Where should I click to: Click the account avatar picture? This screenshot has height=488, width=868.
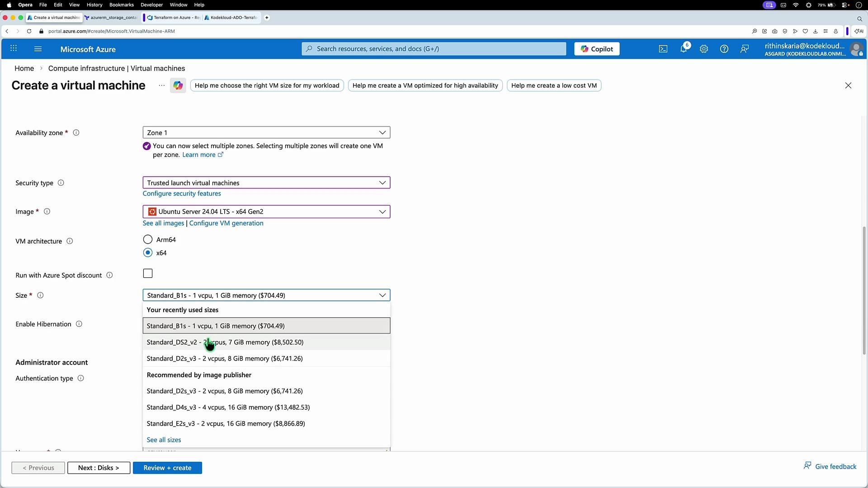pyautogui.click(x=856, y=49)
